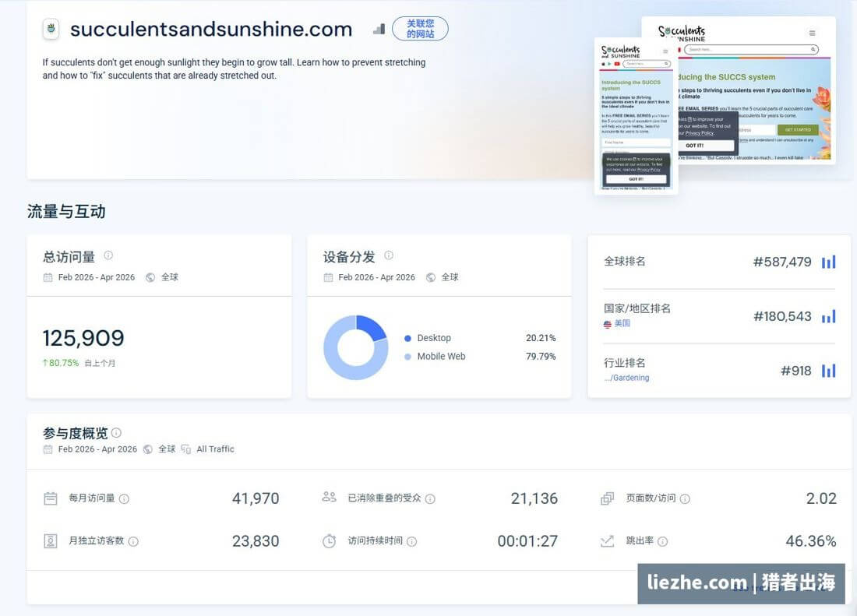Click the 全球排名 label

pyautogui.click(x=624, y=262)
